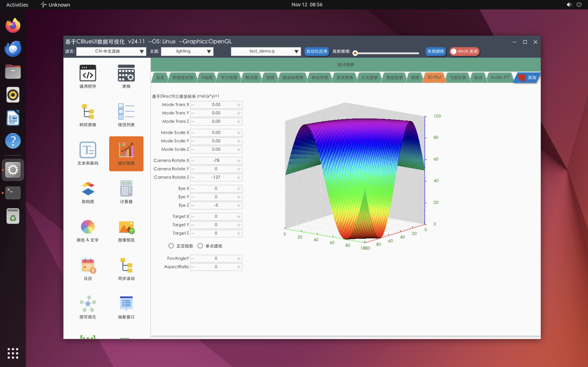The width and height of the screenshot is (588, 367).
Task: Click the 自动化应用 button
Action: tap(317, 51)
